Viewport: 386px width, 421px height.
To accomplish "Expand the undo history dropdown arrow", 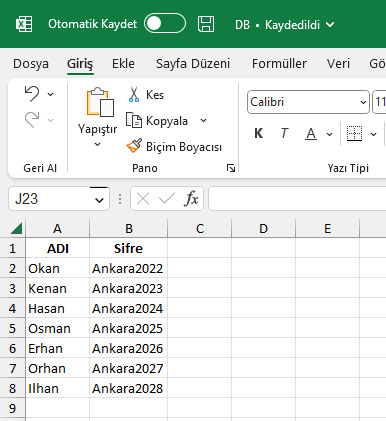I will pyautogui.click(x=51, y=94).
